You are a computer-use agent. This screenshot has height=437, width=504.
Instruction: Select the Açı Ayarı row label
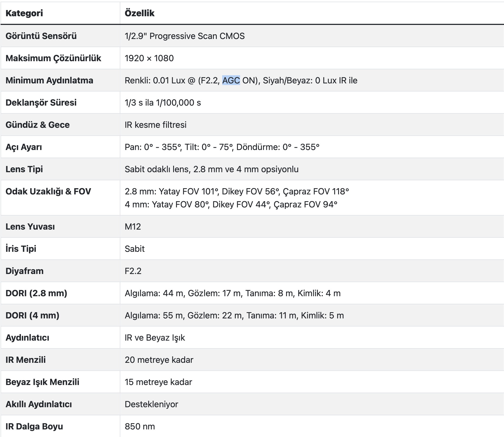pos(24,147)
